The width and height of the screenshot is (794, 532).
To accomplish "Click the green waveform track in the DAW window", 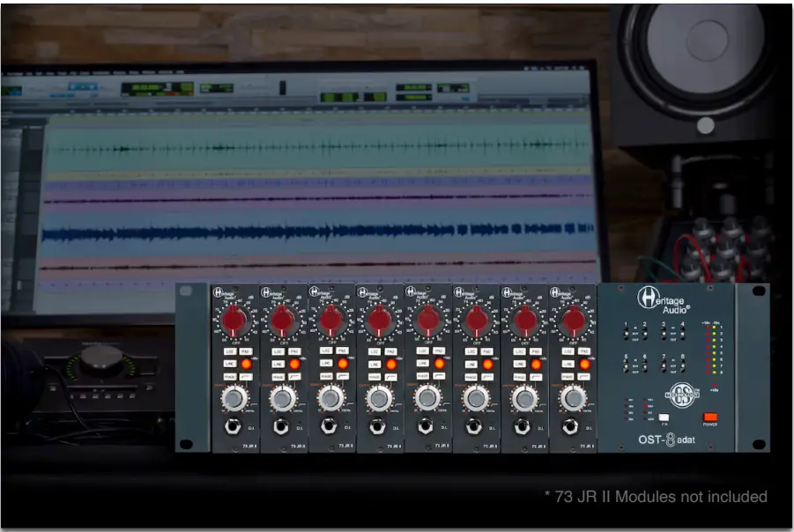I will pos(319,148).
